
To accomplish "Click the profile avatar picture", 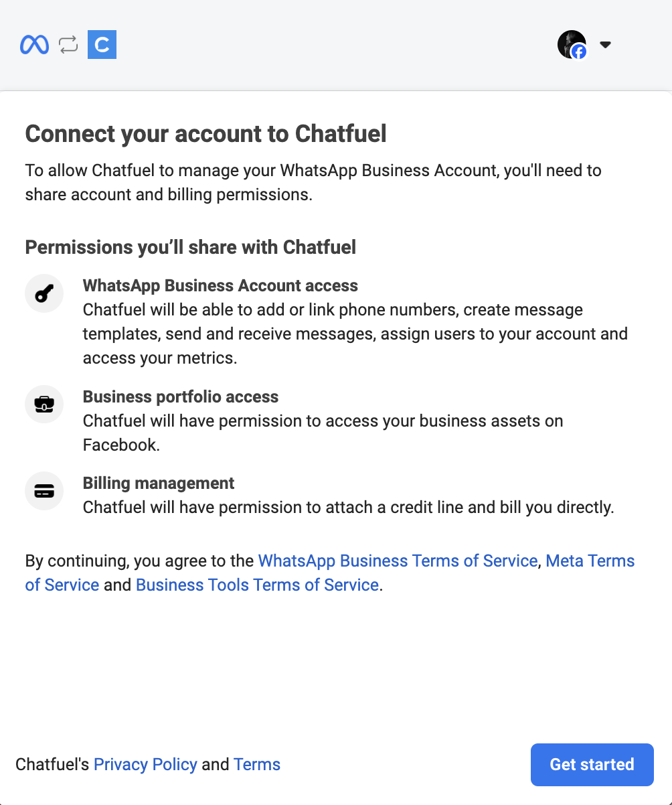I will click(572, 45).
